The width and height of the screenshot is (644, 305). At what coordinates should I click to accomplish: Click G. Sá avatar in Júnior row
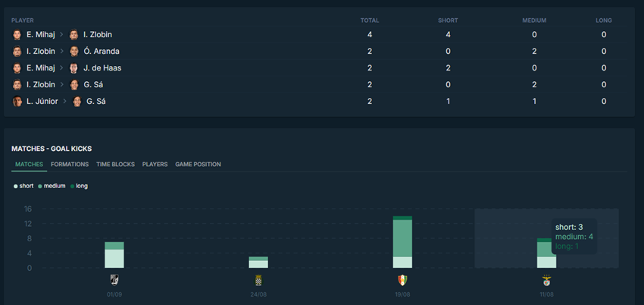tap(77, 101)
